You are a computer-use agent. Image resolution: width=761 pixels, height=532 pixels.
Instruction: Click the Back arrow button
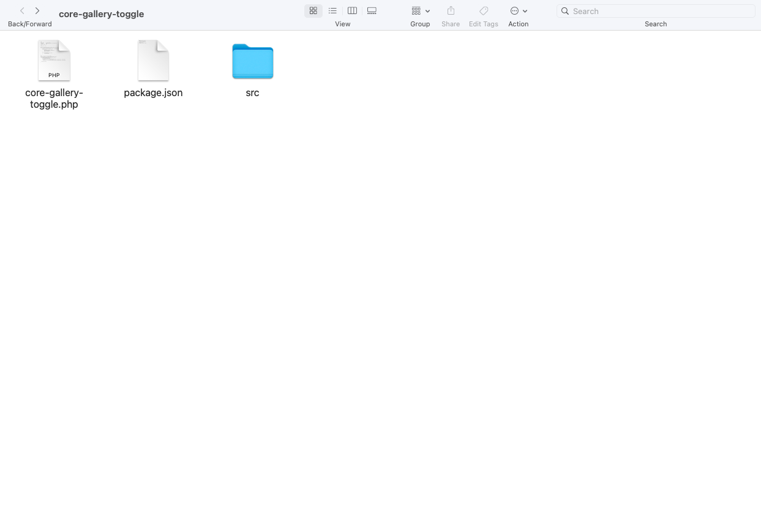coord(22,11)
